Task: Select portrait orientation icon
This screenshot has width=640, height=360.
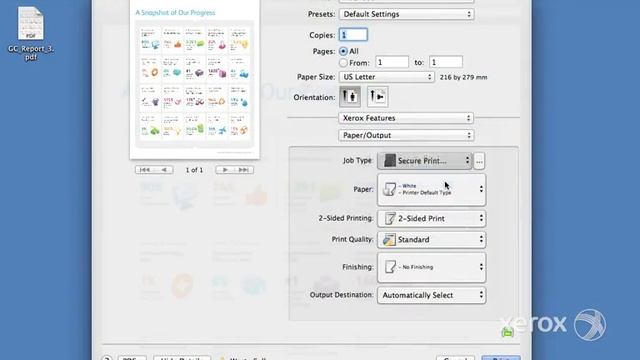Action: (350, 97)
